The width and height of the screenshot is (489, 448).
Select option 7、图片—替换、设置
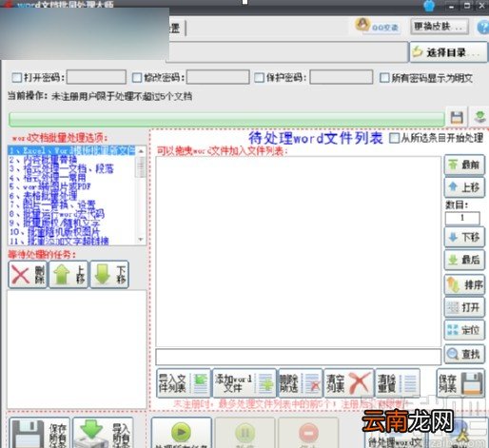pos(52,205)
